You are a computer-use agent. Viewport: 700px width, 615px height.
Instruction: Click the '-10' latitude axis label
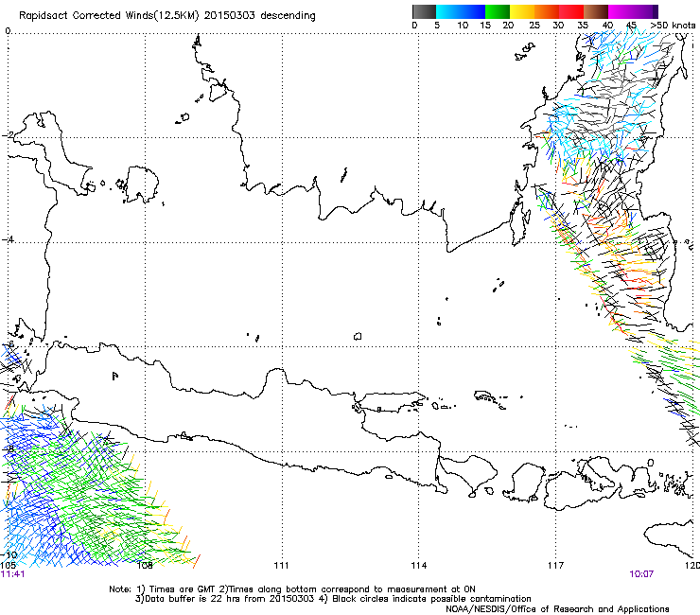[x=9, y=554]
